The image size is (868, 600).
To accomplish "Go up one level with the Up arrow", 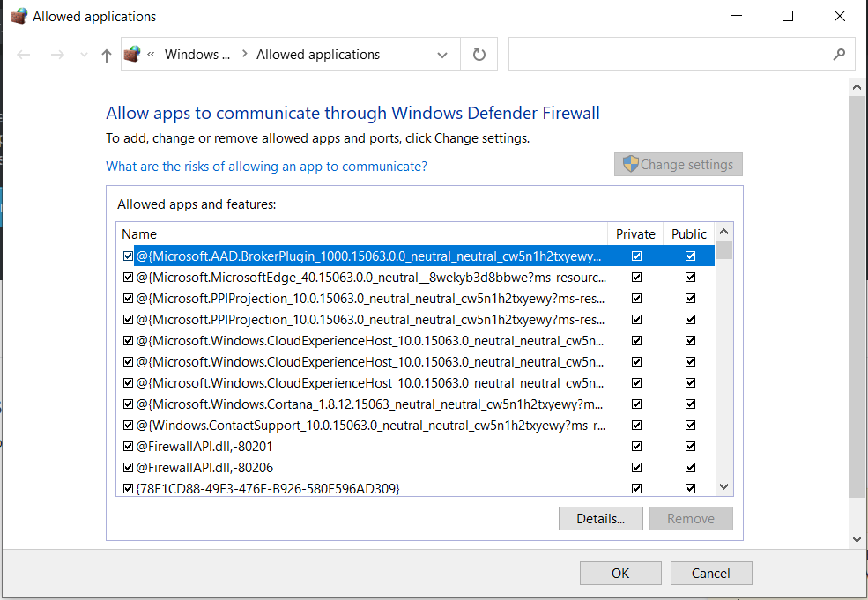I will [x=107, y=55].
